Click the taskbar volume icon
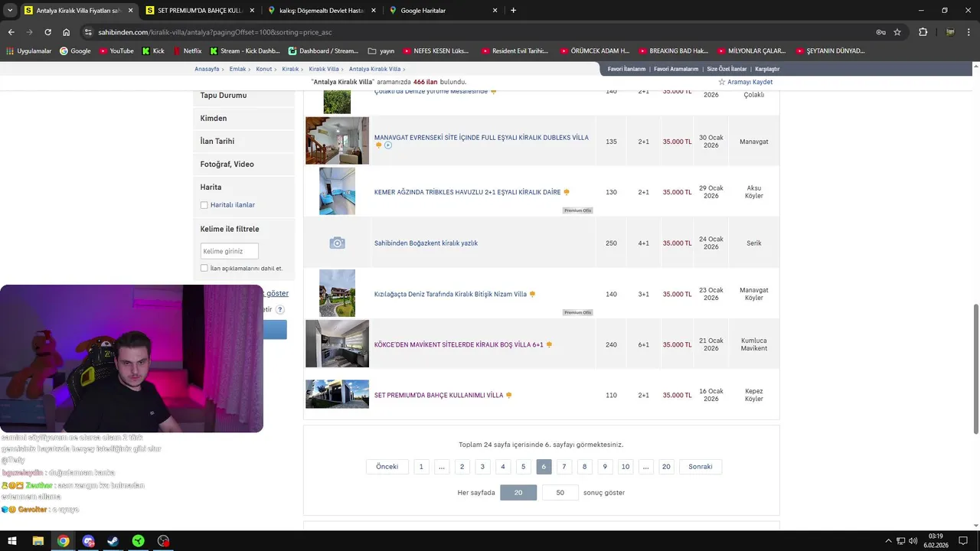This screenshot has width=980, height=551. point(913,541)
